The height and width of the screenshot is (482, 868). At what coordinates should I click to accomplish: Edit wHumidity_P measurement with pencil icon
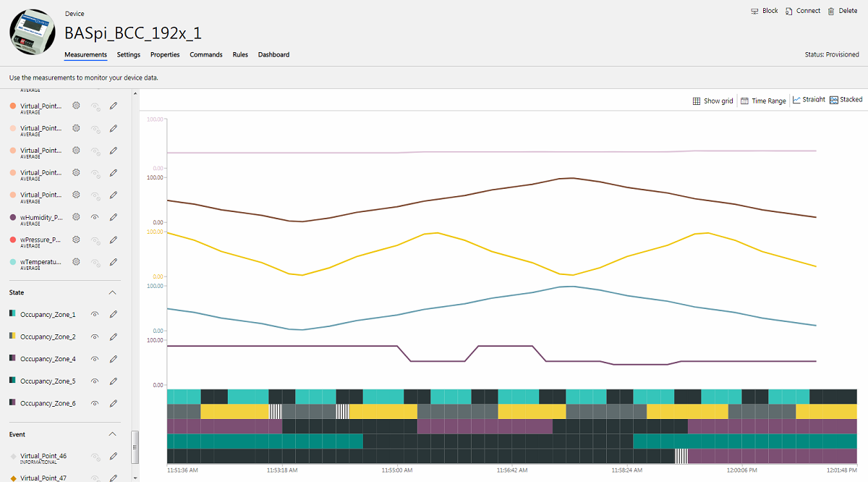pos(114,217)
